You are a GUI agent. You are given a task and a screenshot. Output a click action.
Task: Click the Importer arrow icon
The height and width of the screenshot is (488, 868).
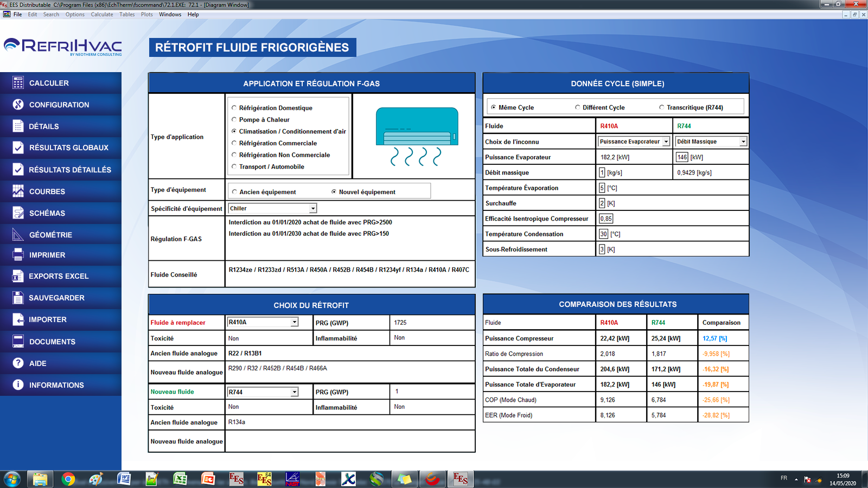click(x=18, y=319)
